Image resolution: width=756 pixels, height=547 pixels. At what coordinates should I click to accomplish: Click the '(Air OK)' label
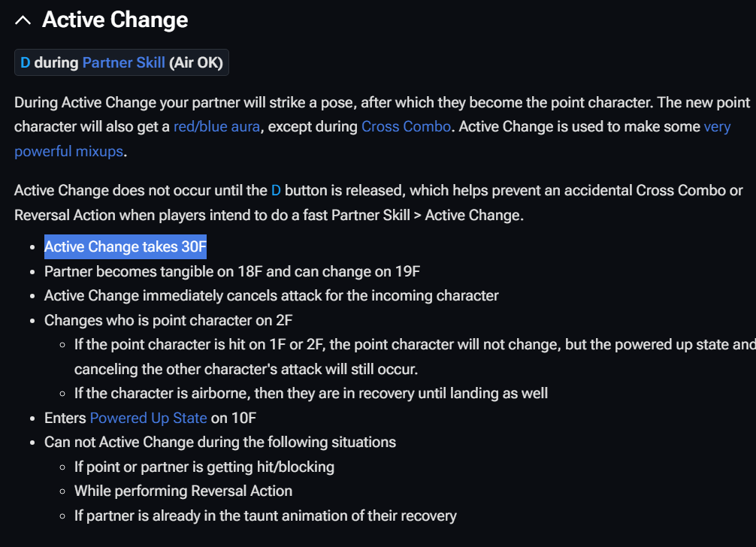195,62
